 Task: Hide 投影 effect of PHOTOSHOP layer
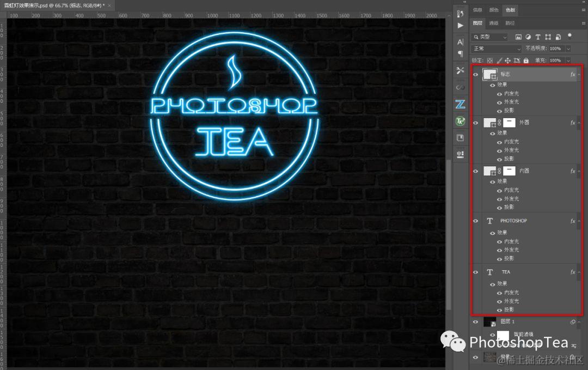tap(499, 259)
